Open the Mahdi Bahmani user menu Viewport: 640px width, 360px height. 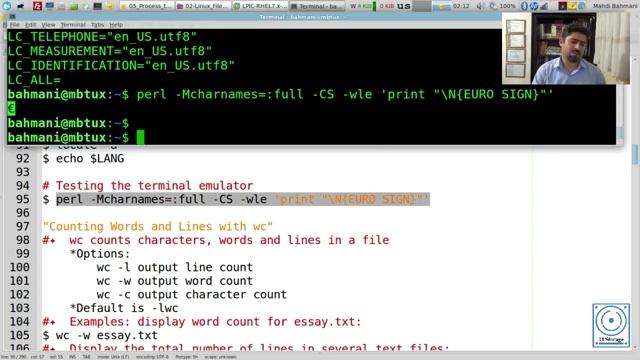614,6
